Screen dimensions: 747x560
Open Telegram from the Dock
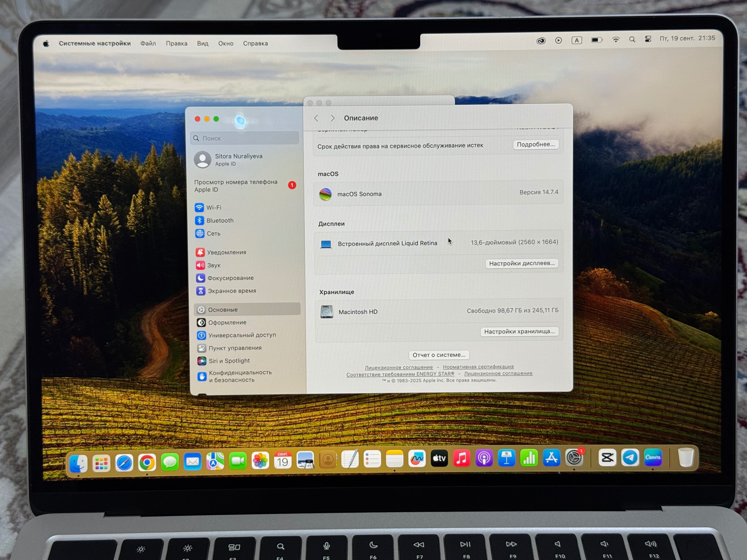tap(630, 457)
